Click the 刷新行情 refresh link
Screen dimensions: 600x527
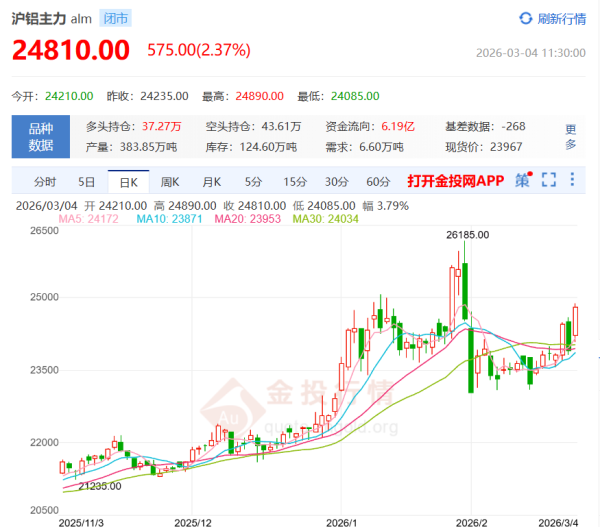[x=561, y=19]
